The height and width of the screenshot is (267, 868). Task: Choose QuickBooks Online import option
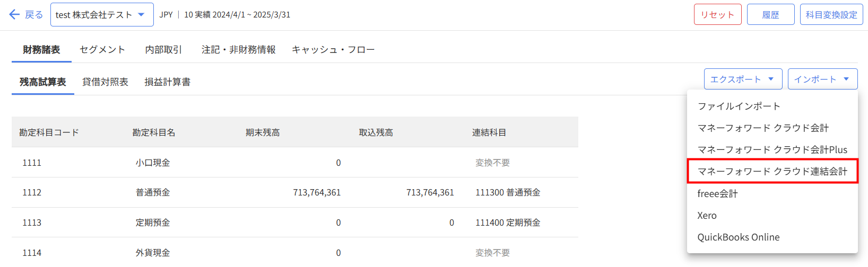tap(738, 237)
